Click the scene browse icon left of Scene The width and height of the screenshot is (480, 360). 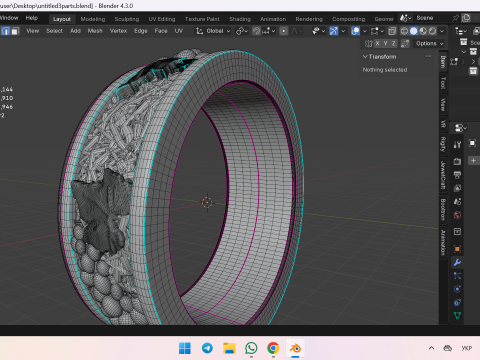point(406,18)
